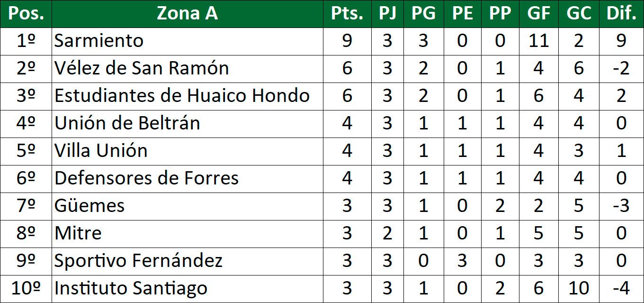
Task: Click the Güemes team cell
Action: pos(89,206)
